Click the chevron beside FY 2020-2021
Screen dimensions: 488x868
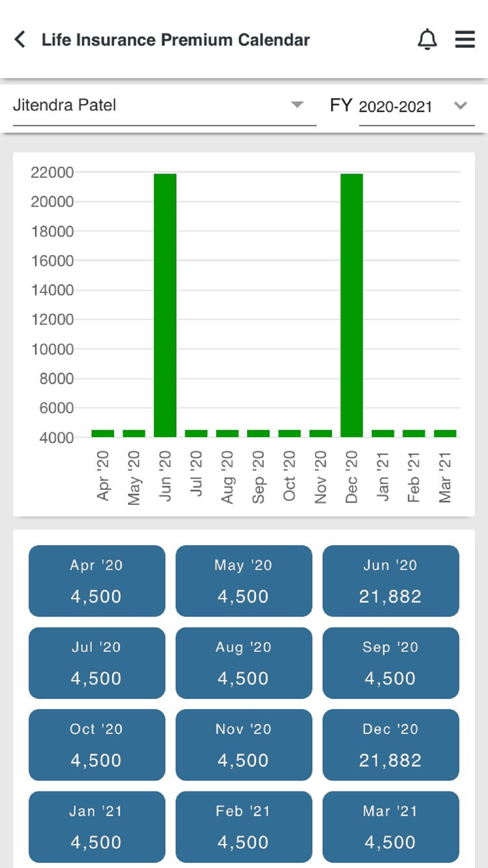[460, 105]
